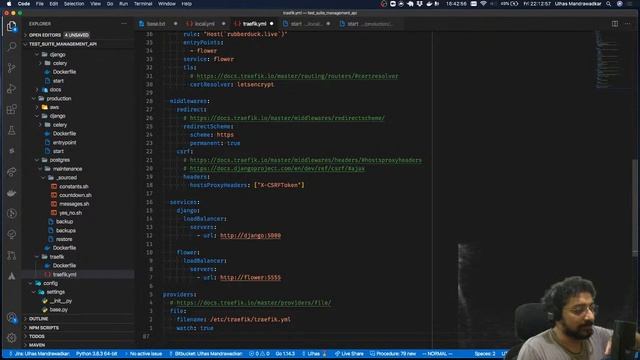Open the Explorer view in activity bar
Image resolution: width=640 pixels, height=360 pixels.
(11, 26)
